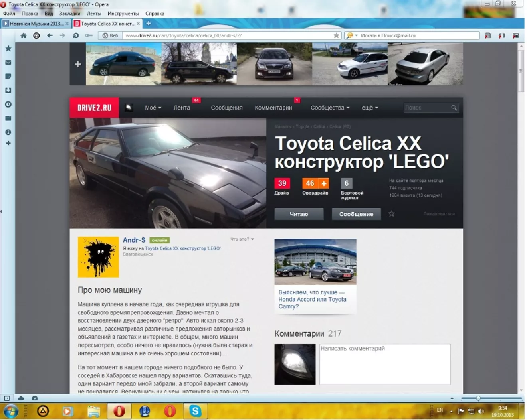527x420 pixels.
Task: Click the plus icon left of car thumbnails
Action: 78,64
